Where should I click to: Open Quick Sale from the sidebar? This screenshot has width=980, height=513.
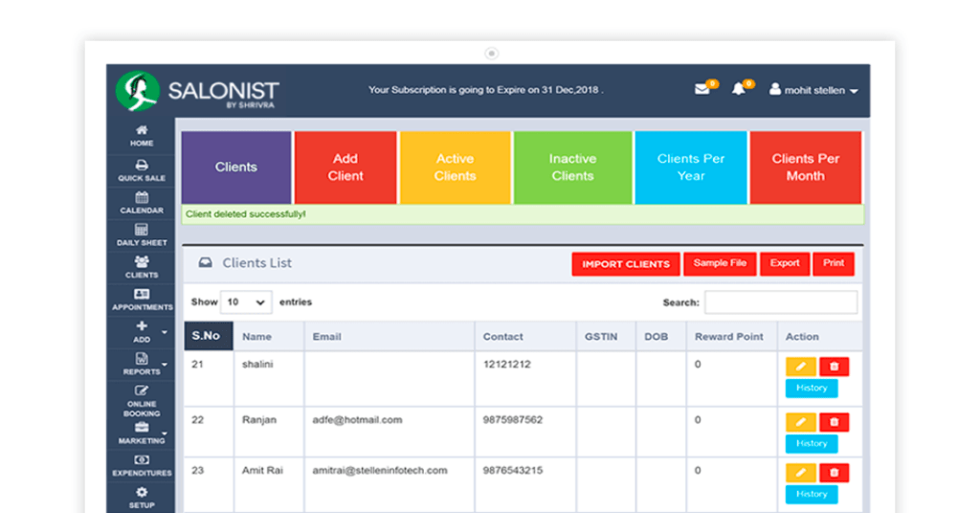click(142, 170)
